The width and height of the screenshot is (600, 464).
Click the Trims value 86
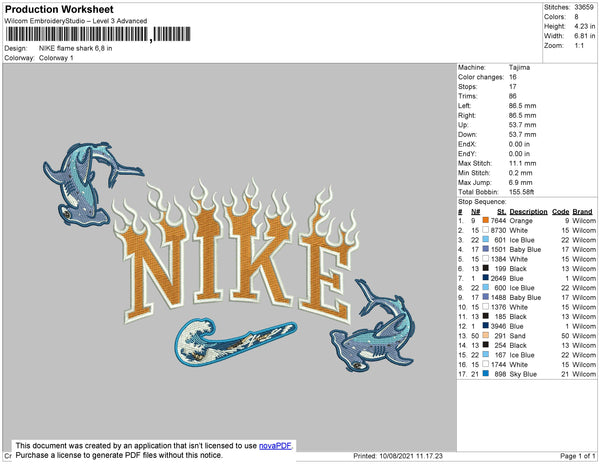[x=513, y=96]
